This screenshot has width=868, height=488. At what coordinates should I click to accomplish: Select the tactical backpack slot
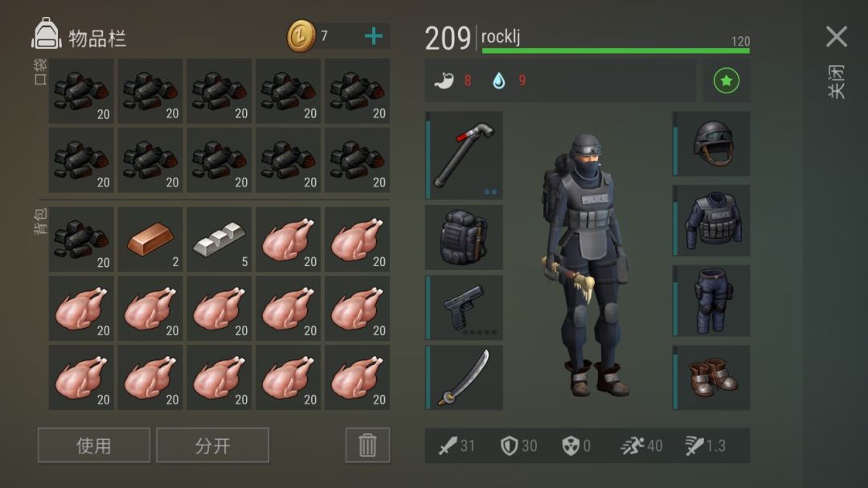point(464,238)
